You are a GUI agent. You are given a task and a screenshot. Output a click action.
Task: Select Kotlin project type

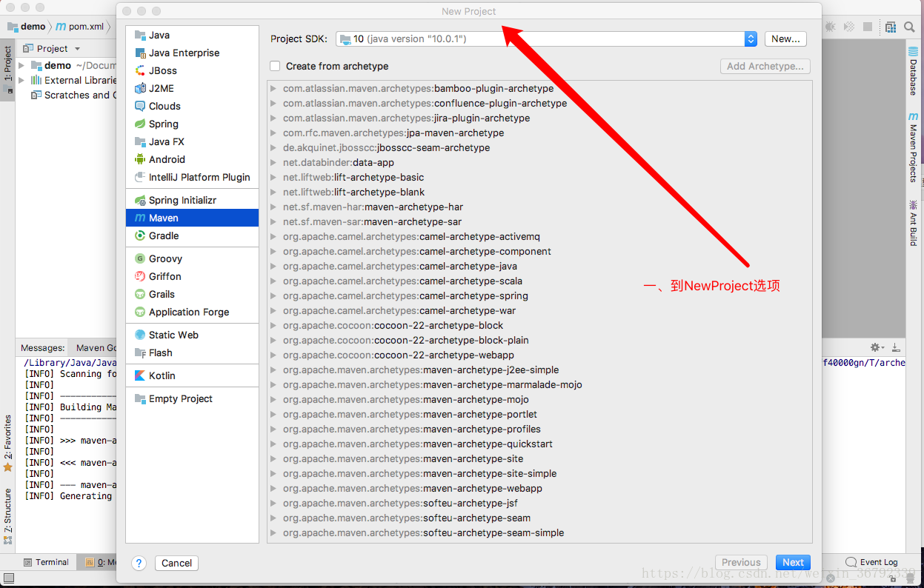tap(192, 375)
